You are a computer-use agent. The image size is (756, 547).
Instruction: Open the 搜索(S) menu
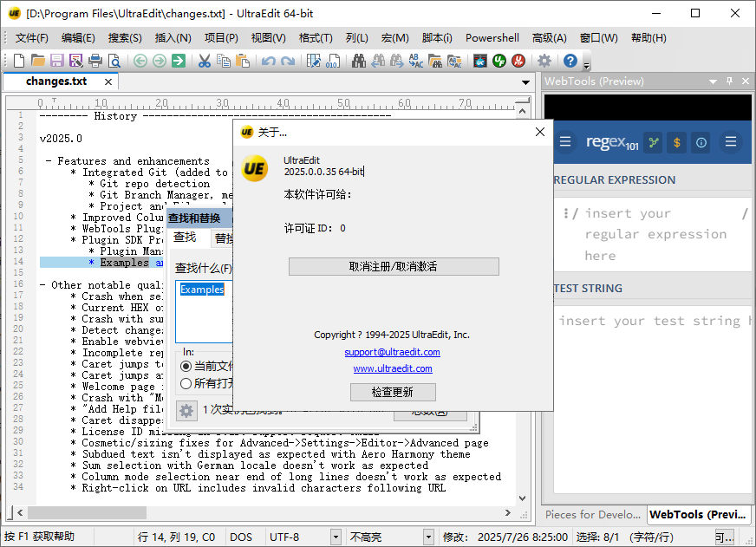pos(125,38)
